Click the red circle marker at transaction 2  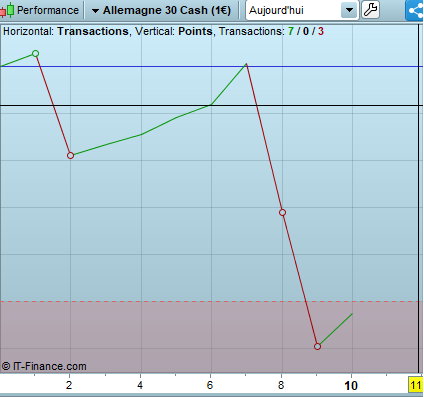coord(70,155)
